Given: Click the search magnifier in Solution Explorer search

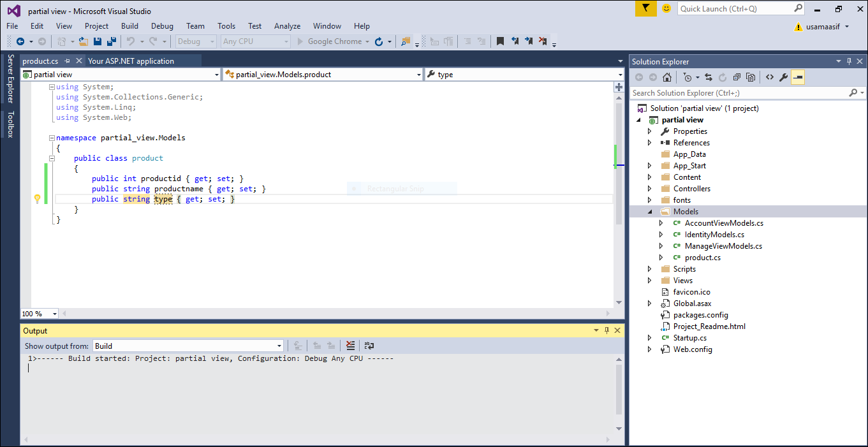Looking at the screenshot, I should point(853,93).
